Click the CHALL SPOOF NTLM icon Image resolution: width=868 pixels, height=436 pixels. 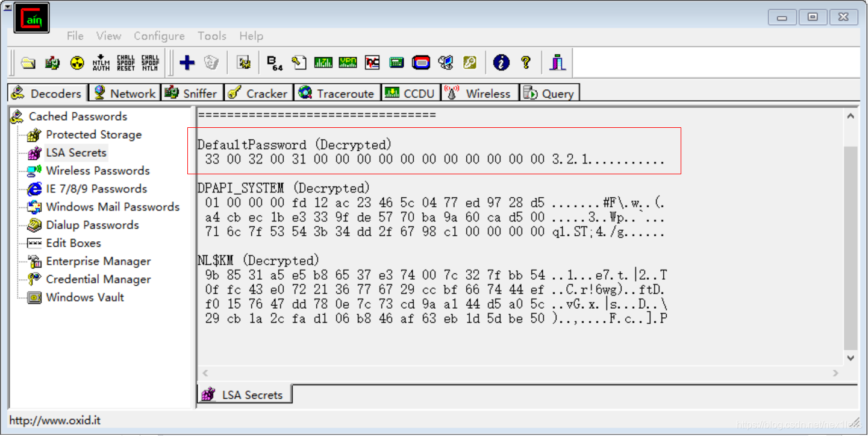[x=150, y=62]
